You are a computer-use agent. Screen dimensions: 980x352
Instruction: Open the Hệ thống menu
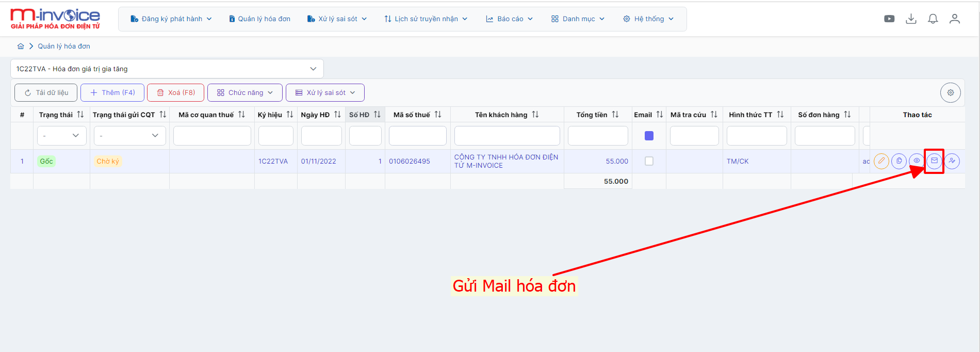[648, 19]
